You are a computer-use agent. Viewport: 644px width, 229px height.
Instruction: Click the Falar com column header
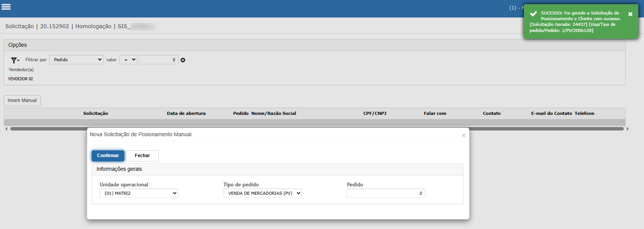(x=435, y=113)
